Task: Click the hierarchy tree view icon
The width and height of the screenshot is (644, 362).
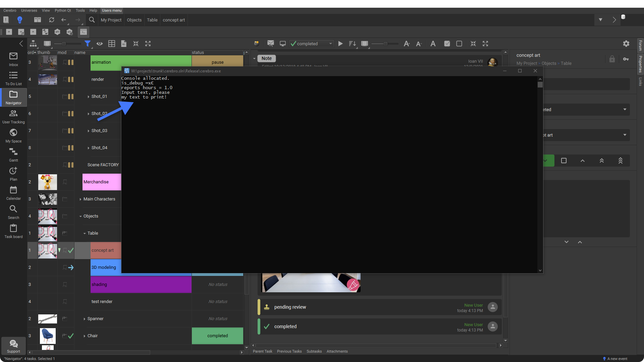Action: pos(33,44)
